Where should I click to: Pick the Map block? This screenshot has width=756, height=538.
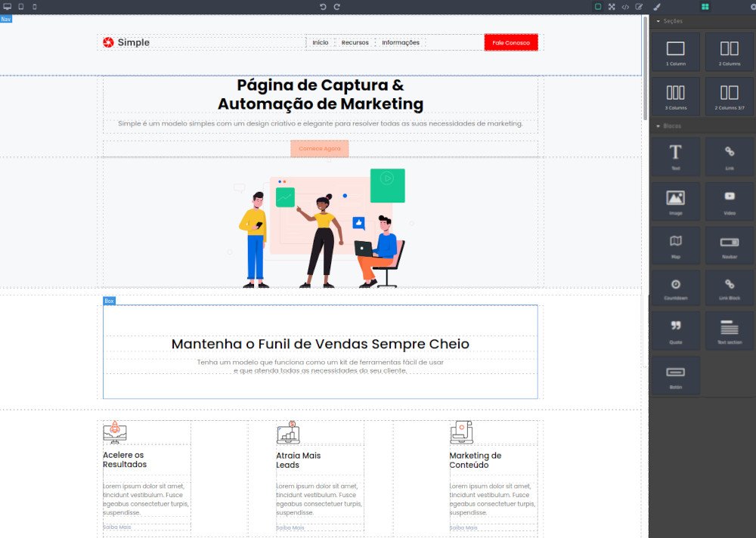point(675,244)
